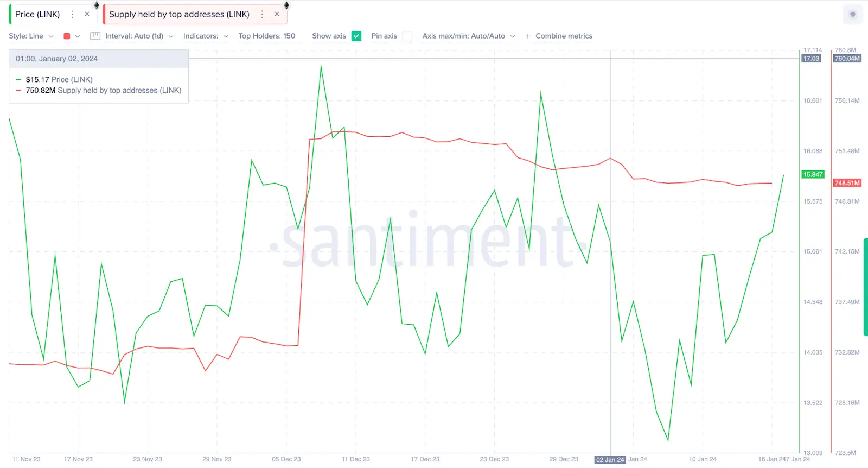Click the green side panel handle
This screenshot has width=868, height=468.
point(866,287)
